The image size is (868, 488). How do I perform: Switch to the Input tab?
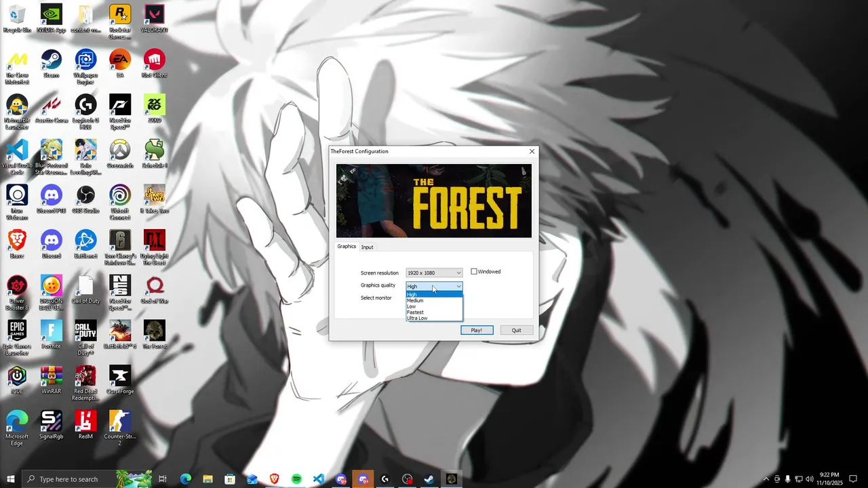[367, 247]
